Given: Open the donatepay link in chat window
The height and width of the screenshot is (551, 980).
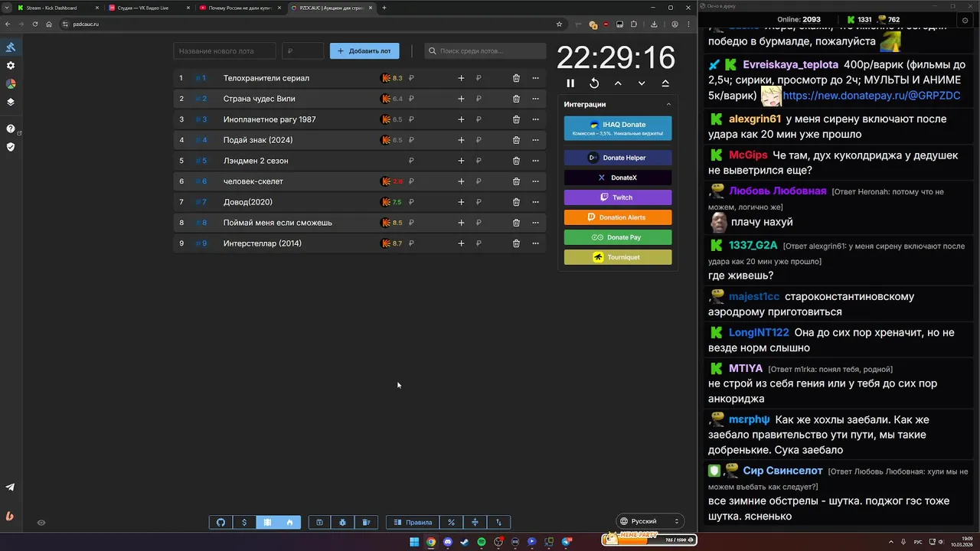Looking at the screenshot, I should (871, 96).
